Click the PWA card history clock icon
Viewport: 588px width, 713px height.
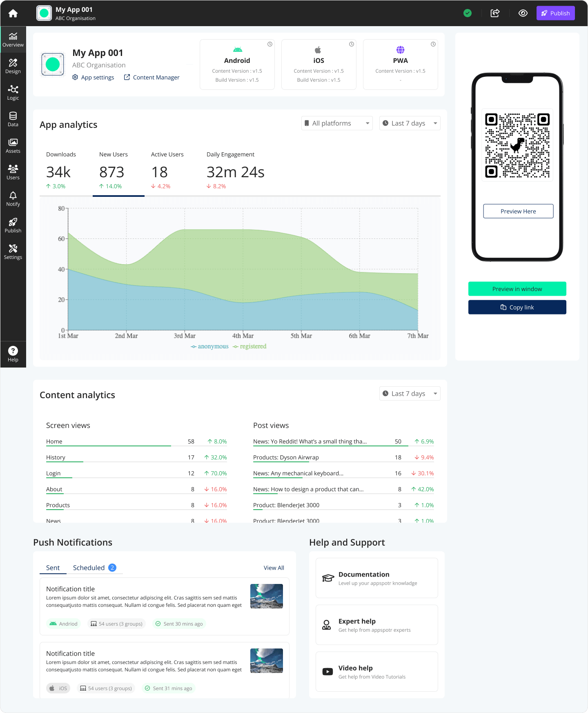[433, 44]
